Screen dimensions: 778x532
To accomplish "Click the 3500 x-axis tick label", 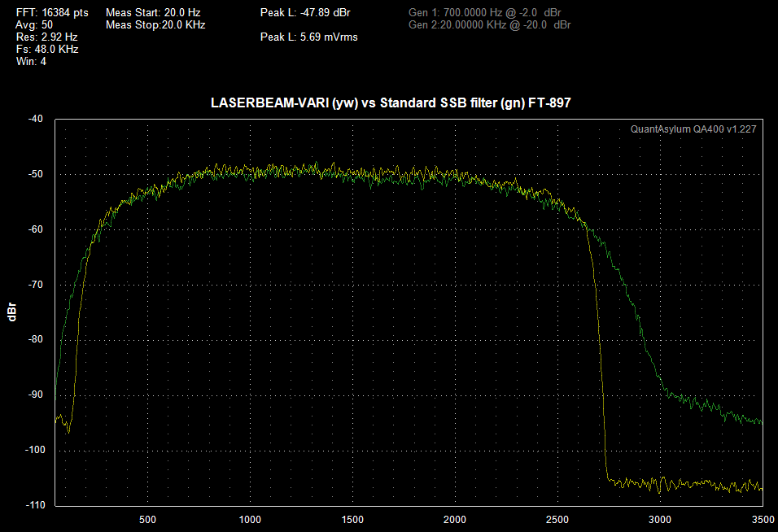I will [x=763, y=520].
